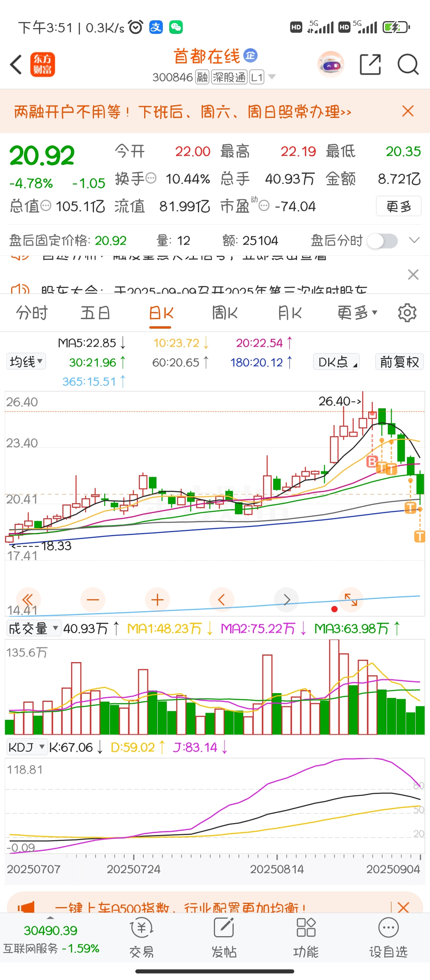Tap 设自选 watchlist icon

tap(388, 938)
